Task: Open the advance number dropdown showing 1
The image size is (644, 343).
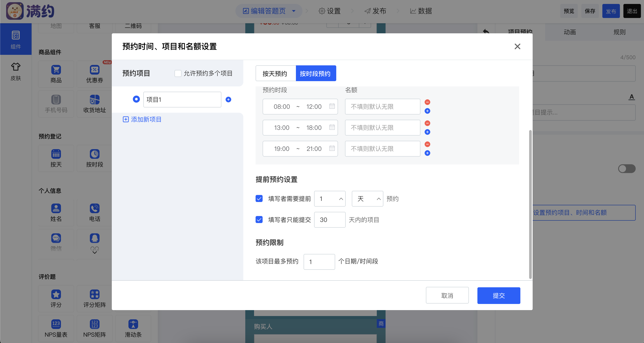Action: [x=329, y=199]
